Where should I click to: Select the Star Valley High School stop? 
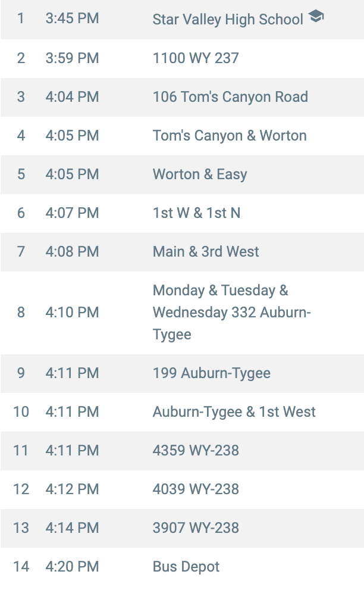[x=228, y=20]
